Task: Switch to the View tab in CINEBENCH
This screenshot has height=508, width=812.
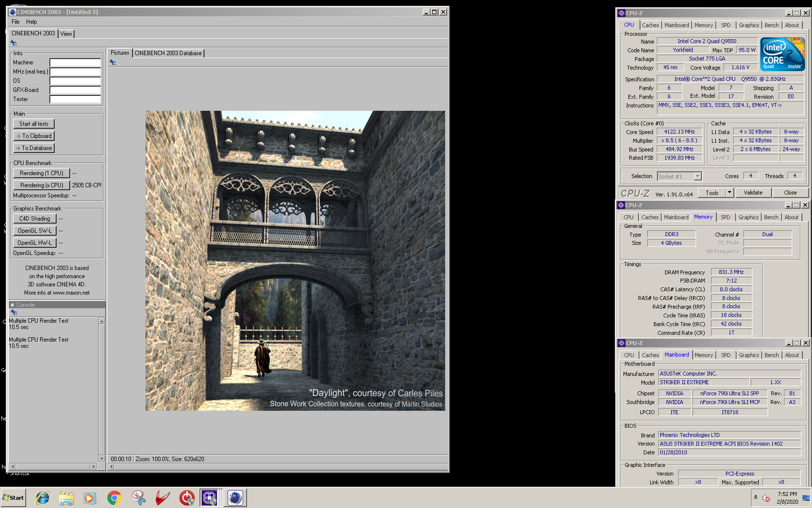Action: (66, 34)
